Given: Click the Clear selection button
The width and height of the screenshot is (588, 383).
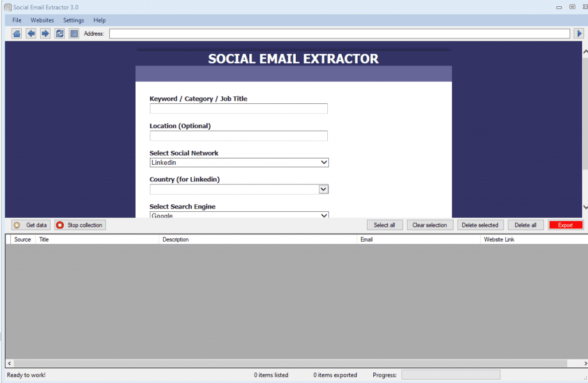Looking at the screenshot, I should (429, 225).
